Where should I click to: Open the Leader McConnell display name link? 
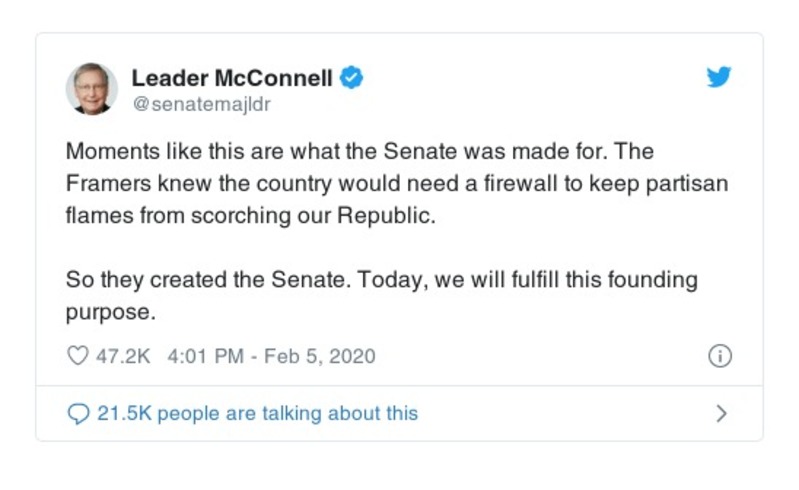[232, 78]
